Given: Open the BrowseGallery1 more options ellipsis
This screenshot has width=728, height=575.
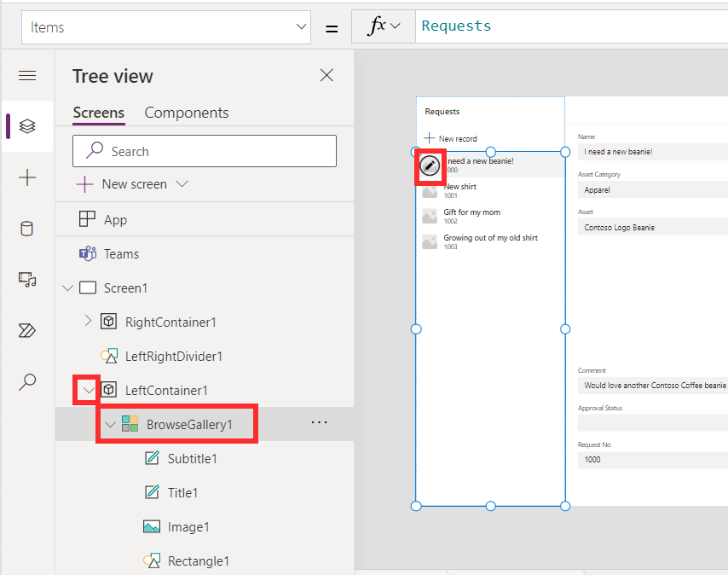Looking at the screenshot, I should pos(320,422).
